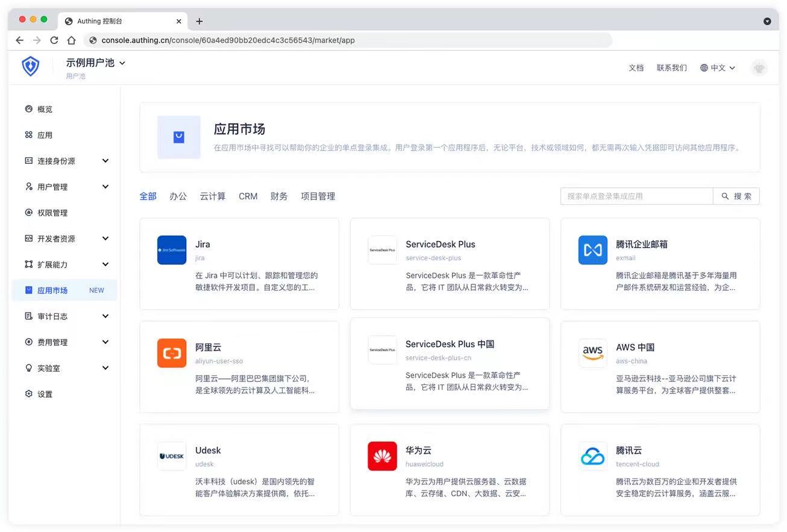This screenshot has width=787, height=532.
Task: Click the Udesk app logo
Action: [172, 456]
